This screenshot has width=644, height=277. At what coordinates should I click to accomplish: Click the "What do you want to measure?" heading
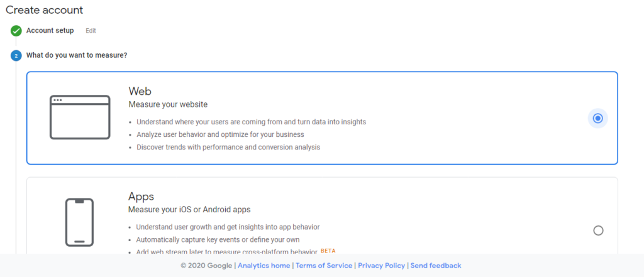pyautogui.click(x=77, y=55)
